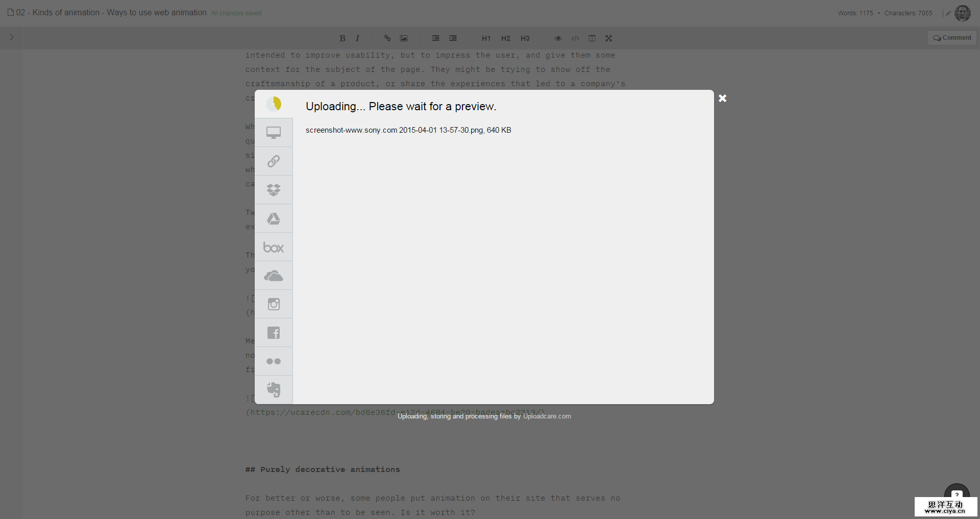Toggle side-by-side column view

point(592,38)
